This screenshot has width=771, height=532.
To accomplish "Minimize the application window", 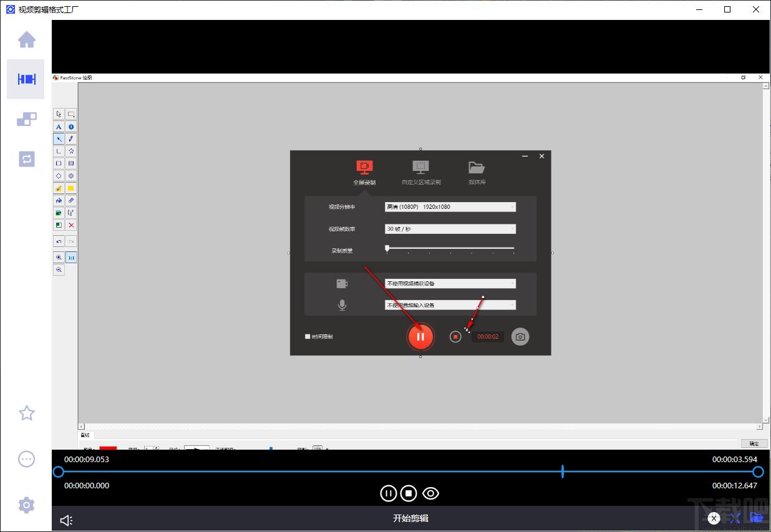I will (699, 9).
